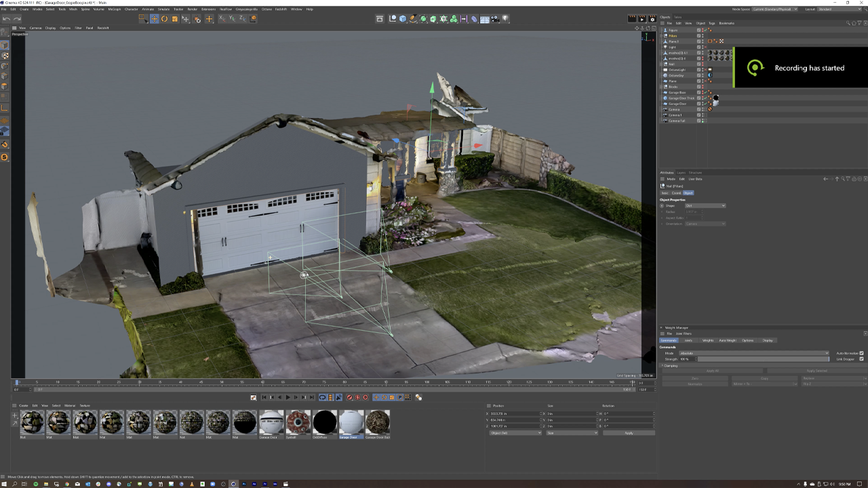This screenshot has height=488, width=868.
Task: Select the Garage Door object in list
Action: (678, 104)
